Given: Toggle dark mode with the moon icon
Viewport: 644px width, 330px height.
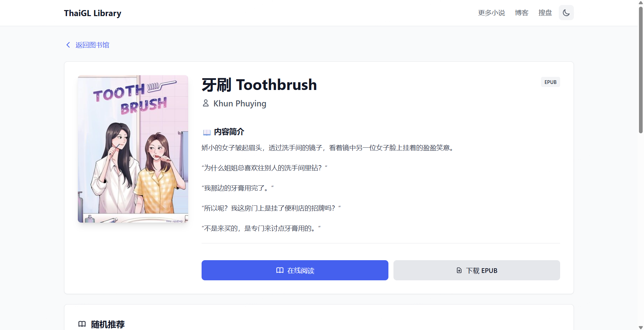Looking at the screenshot, I should pyautogui.click(x=566, y=13).
